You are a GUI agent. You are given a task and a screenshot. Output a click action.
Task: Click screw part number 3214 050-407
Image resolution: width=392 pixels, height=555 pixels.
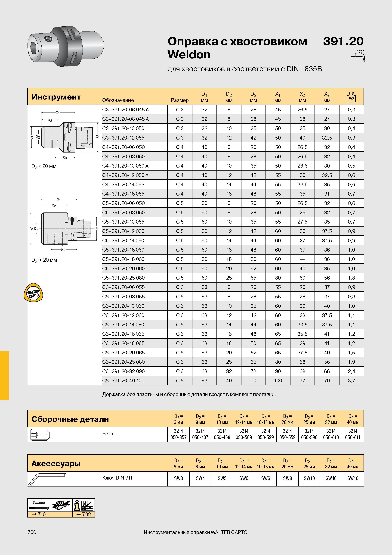coord(200,434)
